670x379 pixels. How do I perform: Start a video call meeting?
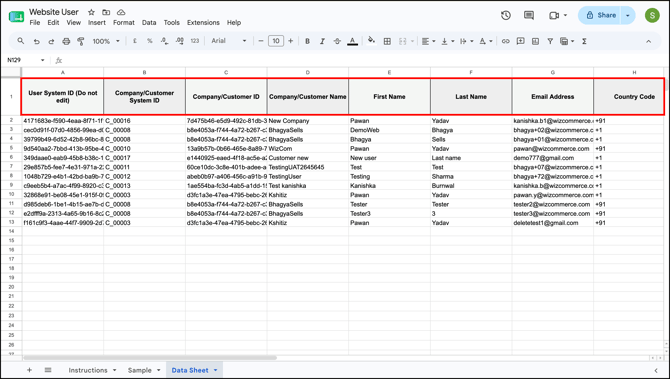click(x=558, y=15)
